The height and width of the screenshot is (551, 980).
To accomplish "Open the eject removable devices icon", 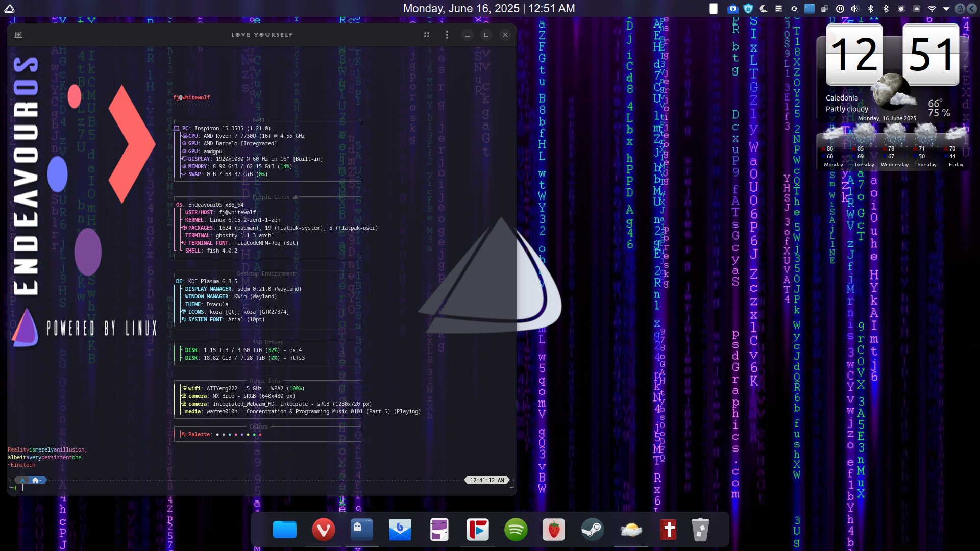I will [x=917, y=8].
